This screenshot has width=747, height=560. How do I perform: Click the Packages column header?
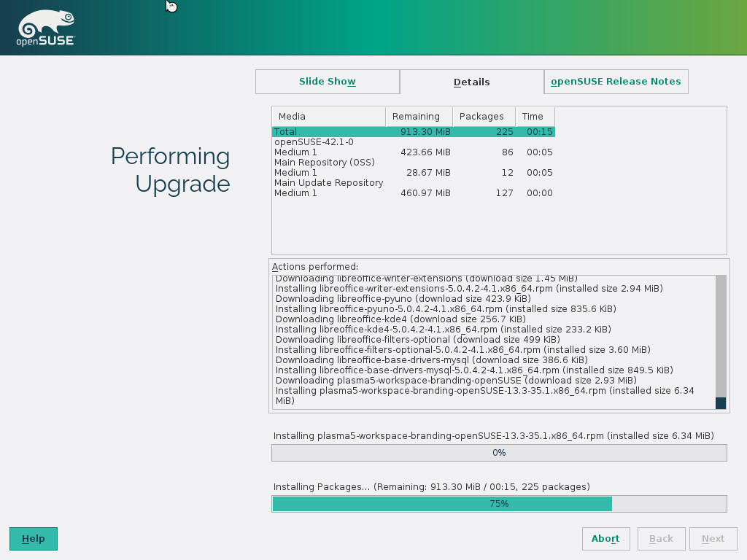(x=483, y=117)
